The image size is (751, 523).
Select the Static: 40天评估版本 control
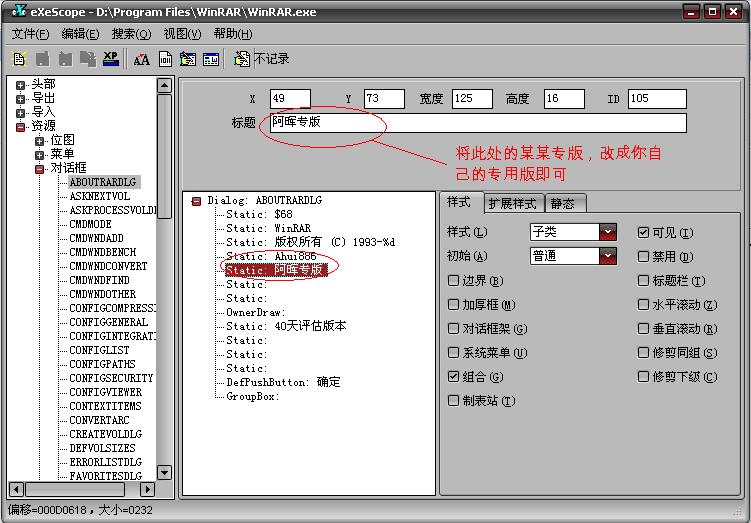(286, 326)
